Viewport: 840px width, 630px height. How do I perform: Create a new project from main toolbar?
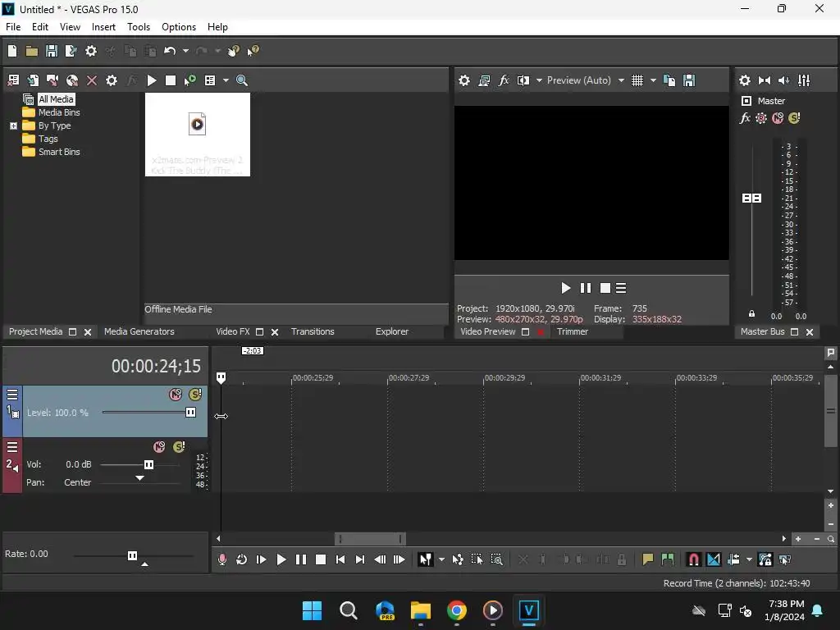(x=12, y=51)
